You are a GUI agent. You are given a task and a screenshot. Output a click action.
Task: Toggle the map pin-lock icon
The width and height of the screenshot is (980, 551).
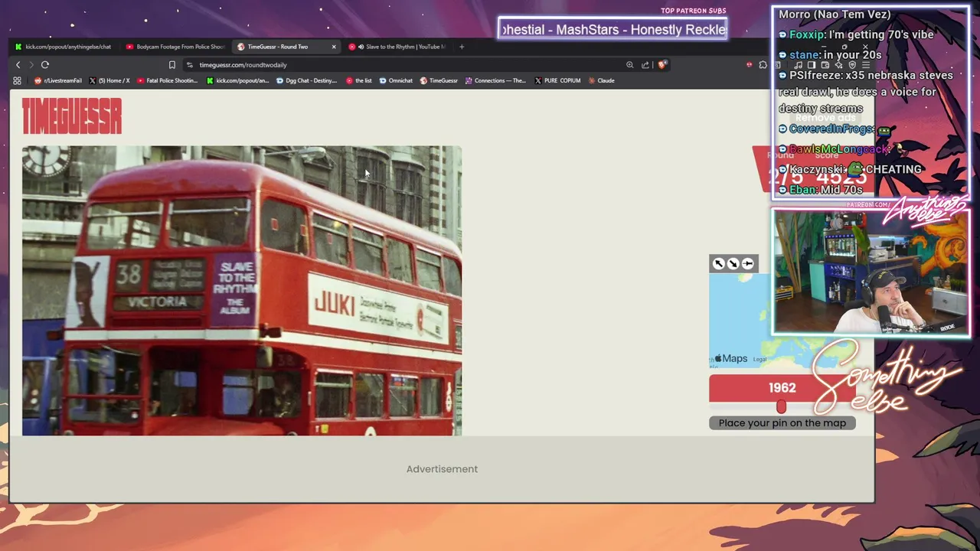(x=748, y=264)
